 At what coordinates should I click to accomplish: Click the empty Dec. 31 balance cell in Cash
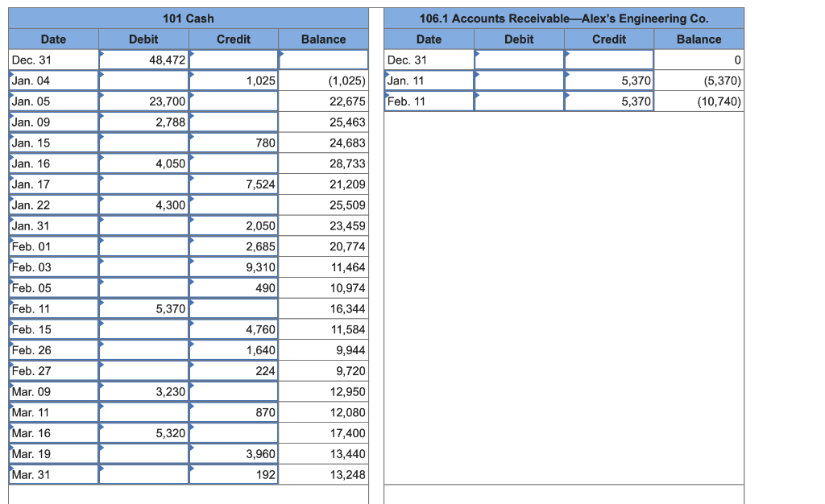point(324,60)
